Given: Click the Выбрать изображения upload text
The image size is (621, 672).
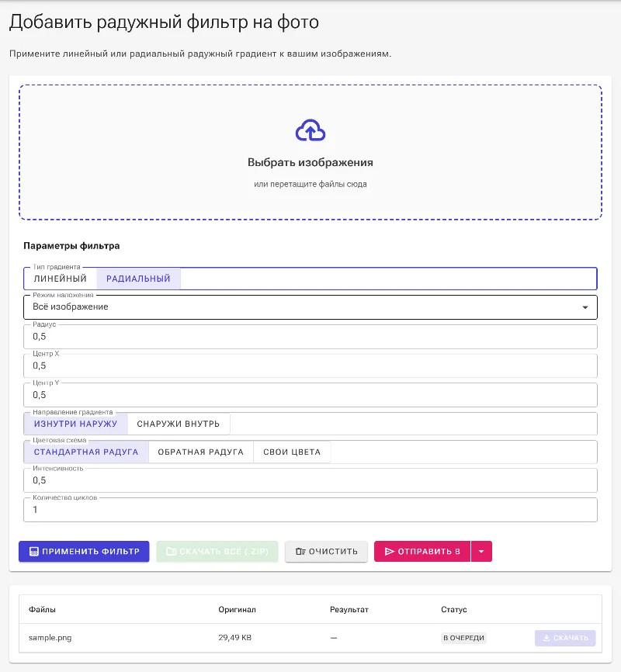Looking at the screenshot, I should tap(310, 162).
